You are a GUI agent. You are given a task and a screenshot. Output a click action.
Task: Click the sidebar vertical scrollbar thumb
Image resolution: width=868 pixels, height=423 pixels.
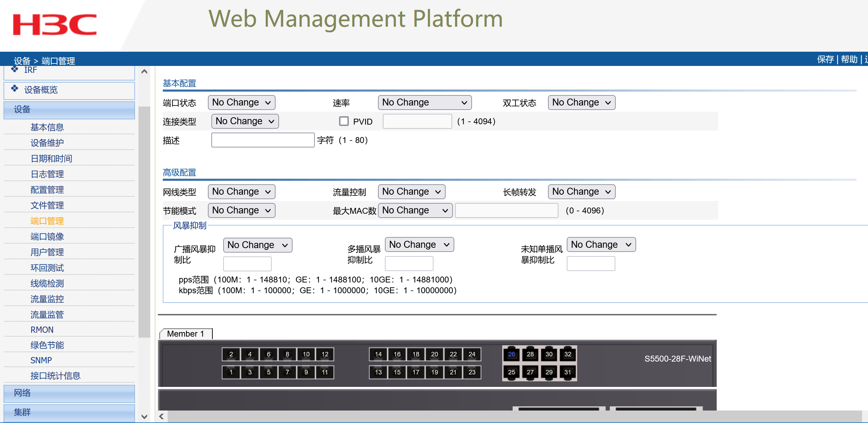tap(144, 222)
